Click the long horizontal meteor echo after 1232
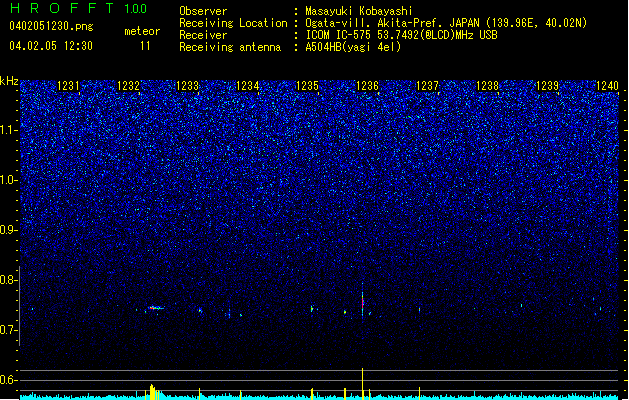Screen dimensions: 629x400 click(156, 308)
